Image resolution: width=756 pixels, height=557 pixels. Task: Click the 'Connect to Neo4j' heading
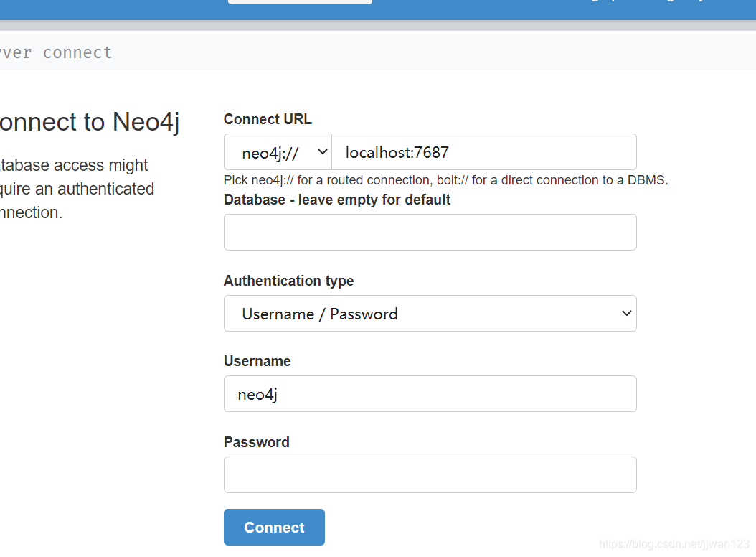click(90, 122)
